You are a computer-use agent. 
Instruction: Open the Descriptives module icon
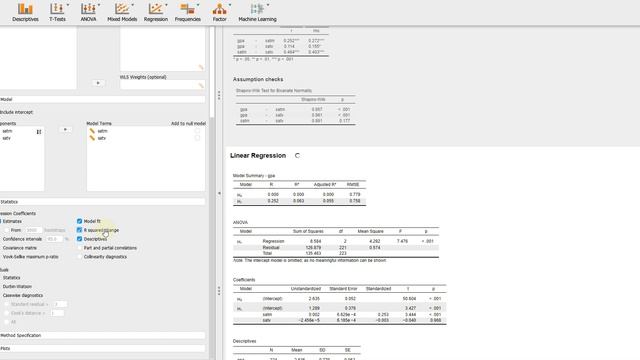pos(25,12)
